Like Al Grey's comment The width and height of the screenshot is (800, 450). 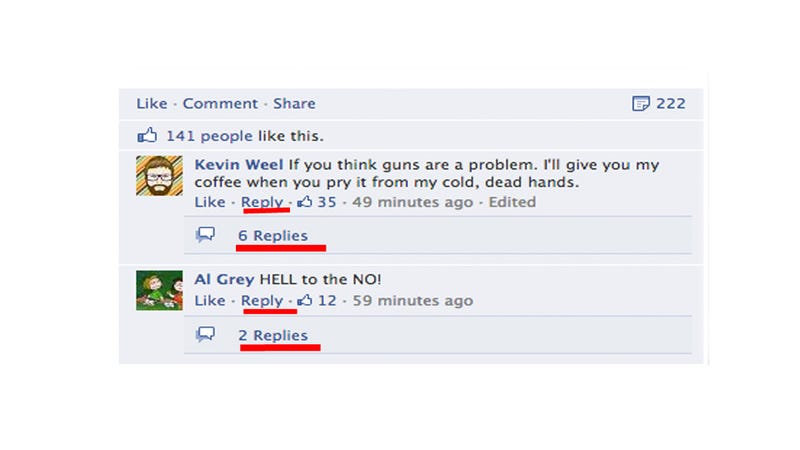pos(210,301)
